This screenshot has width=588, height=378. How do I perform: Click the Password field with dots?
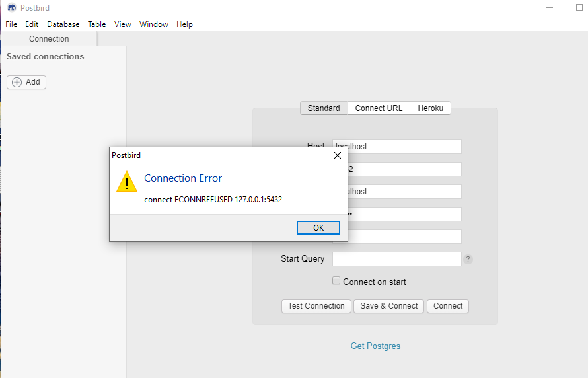(404, 214)
